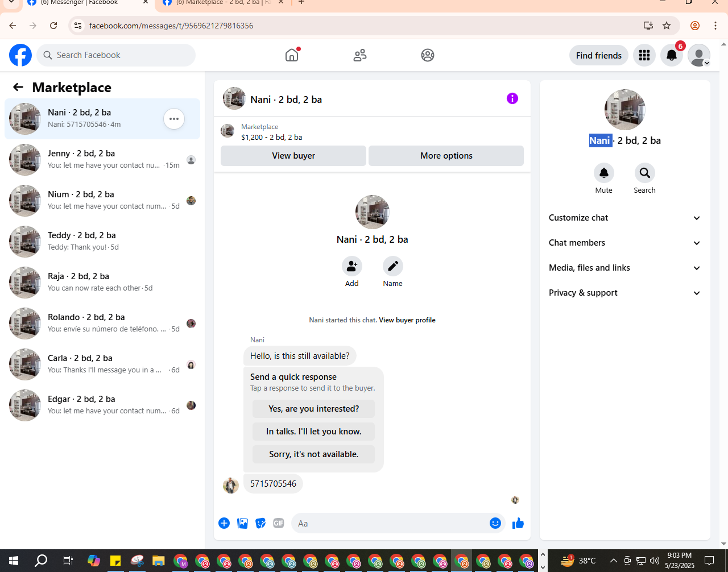Screen dimensions: 728x572
Task: Click the browser address bar URL
Action: tap(171, 26)
